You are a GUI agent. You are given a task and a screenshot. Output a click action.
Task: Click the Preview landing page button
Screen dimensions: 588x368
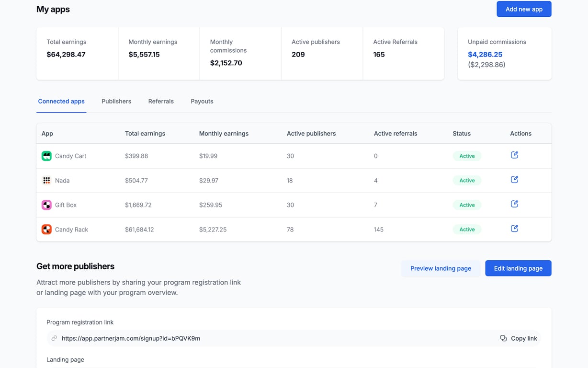click(x=441, y=268)
